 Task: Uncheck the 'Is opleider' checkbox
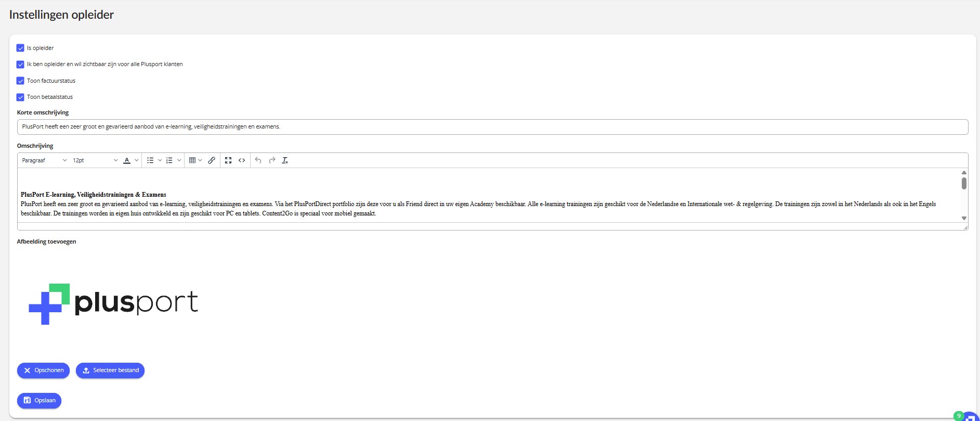pos(20,48)
